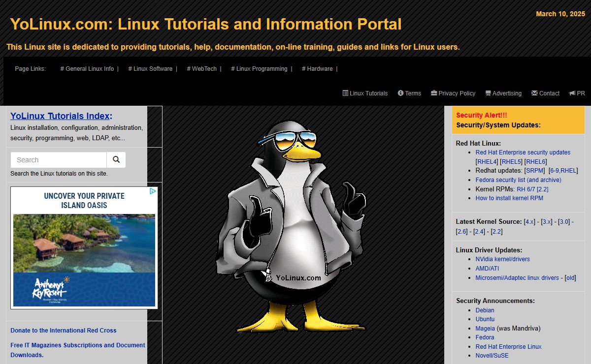Open the Anthony's Key Resort ad image
The height and width of the screenshot is (364, 591).
click(84, 247)
